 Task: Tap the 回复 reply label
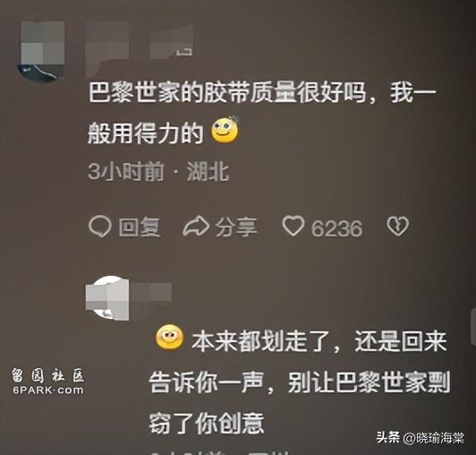pyautogui.click(x=140, y=227)
